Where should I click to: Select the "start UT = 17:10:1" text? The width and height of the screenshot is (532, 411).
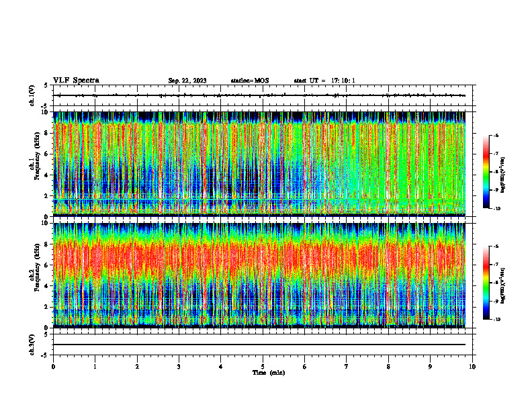tap(324, 81)
